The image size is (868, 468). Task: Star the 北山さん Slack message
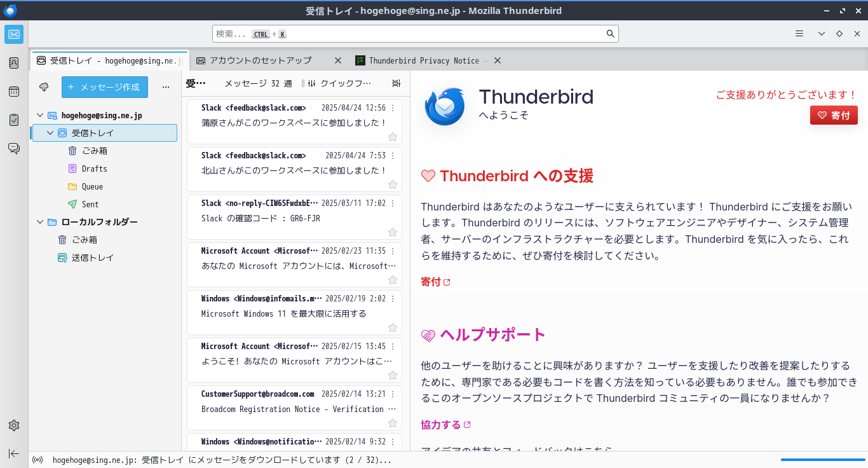(393, 184)
